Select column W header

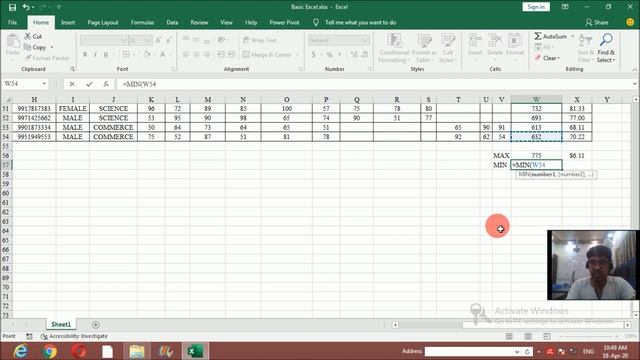pyautogui.click(x=536, y=99)
